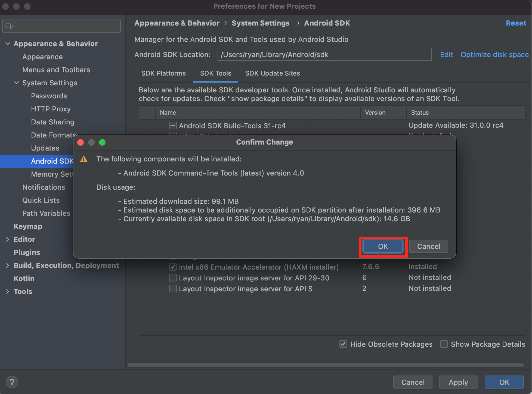Uncheck Hide Obsolete Packages
Screen dimensions: 532x394
(343, 344)
